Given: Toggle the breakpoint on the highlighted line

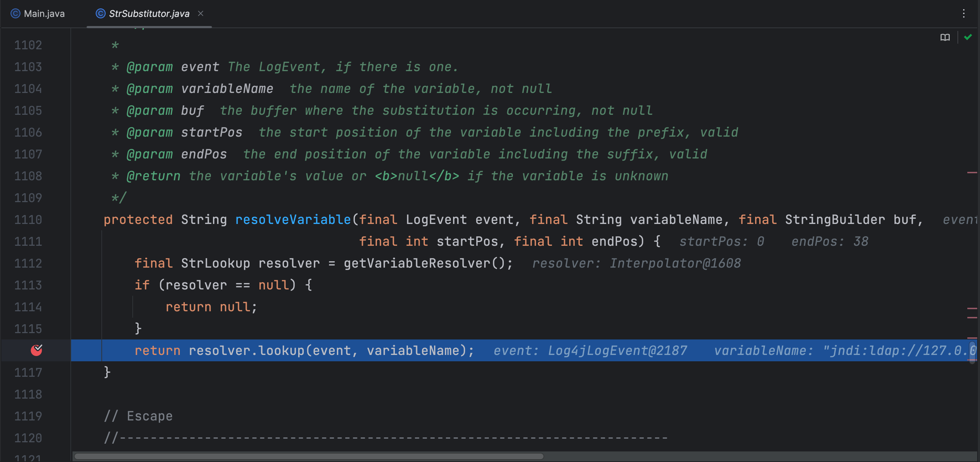Looking at the screenshot, I should [37, 350].
